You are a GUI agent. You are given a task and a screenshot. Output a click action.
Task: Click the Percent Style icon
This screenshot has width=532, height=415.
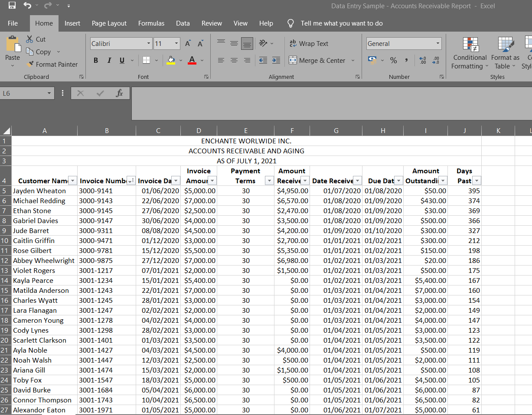point(393,60)
